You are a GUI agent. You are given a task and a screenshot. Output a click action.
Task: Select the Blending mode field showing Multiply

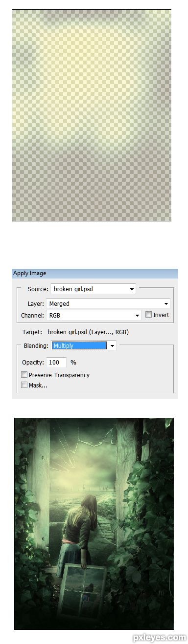click(x=78, y=345)
